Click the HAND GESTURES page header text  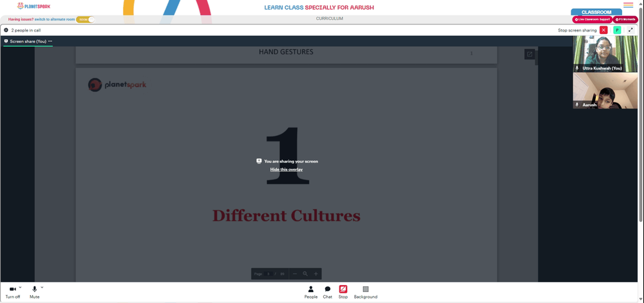tap(286, 52)
